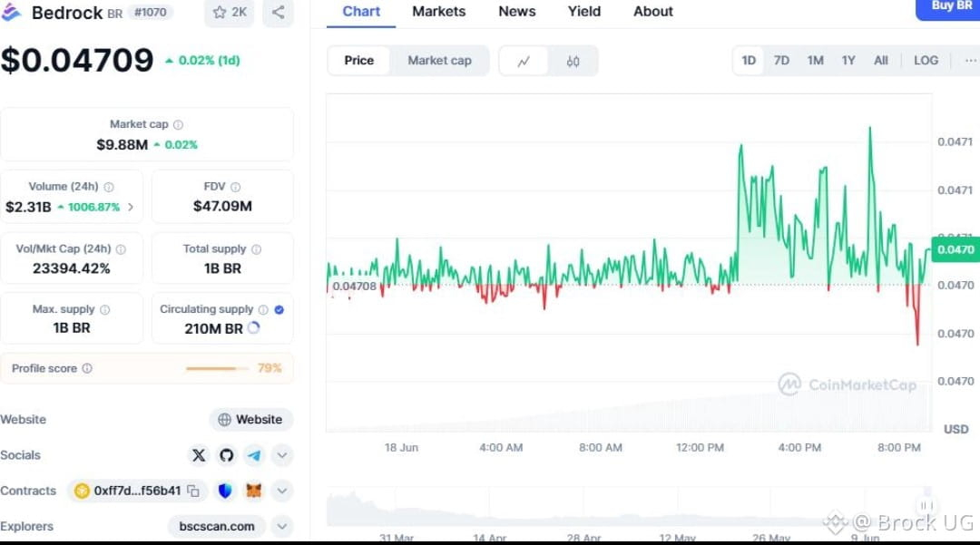Click the #1070 rank badge
The width and height of the screenshot is (980, 545).
[x=150, y=12]
